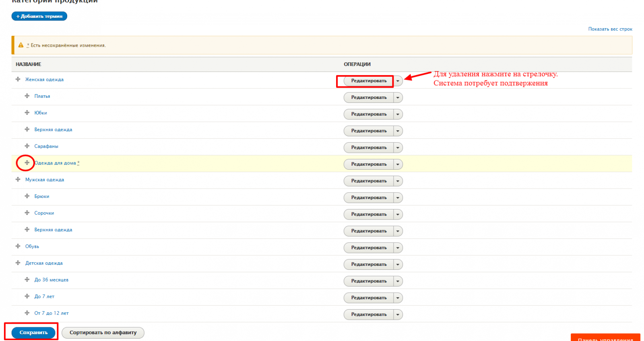Expand operations arrow in Обувь row

coord(398,248)
